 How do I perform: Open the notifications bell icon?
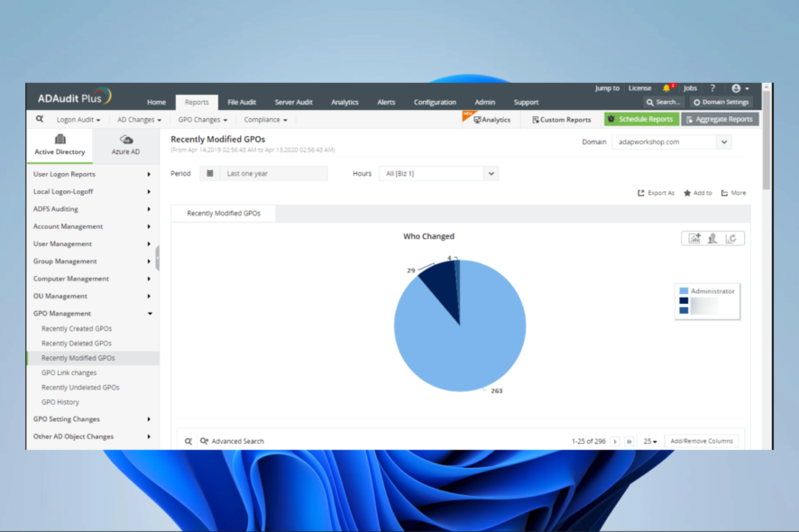coord(667,88)
